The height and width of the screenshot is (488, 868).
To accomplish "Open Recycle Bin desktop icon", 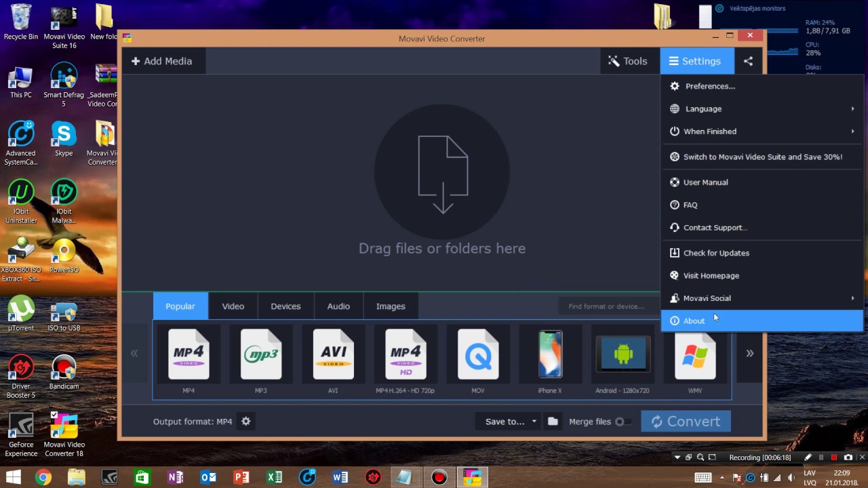I will 21,22.
